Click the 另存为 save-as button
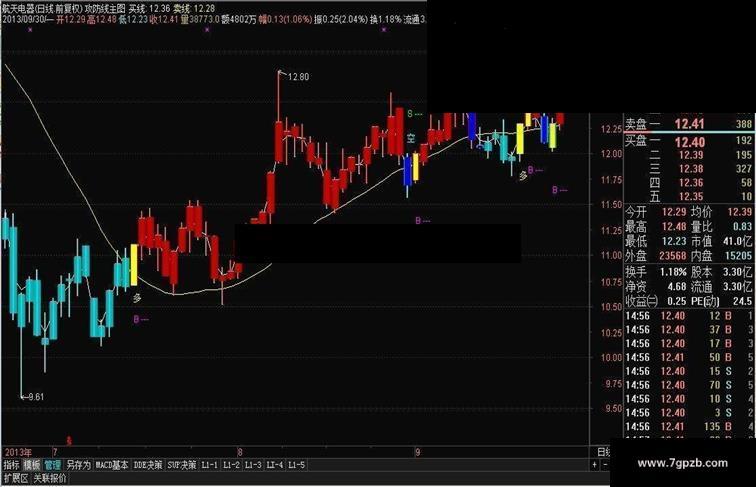The width and height of the screenshot is (756, 487). point(78,465)
